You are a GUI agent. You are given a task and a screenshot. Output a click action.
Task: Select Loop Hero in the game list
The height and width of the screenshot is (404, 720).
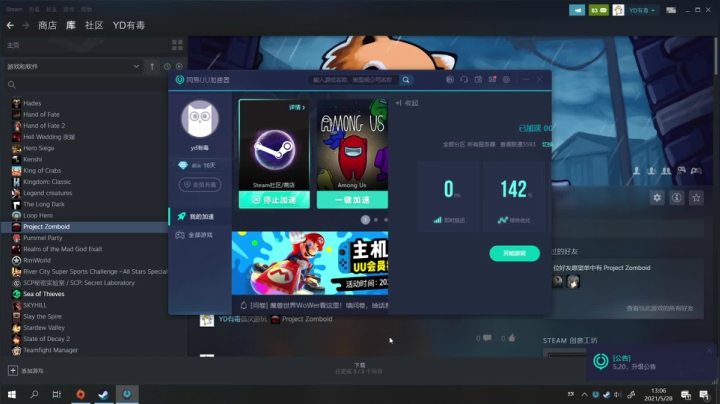tap(38, 215)
